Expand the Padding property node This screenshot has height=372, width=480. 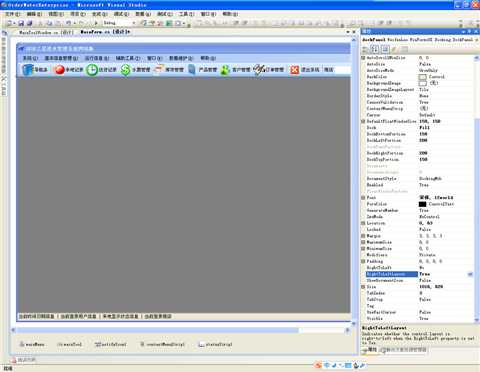363,261
